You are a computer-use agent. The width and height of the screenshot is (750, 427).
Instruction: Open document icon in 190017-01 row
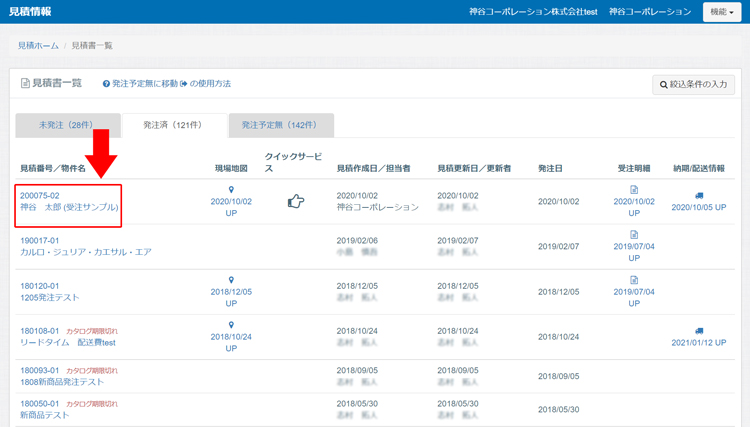point(634,235)
